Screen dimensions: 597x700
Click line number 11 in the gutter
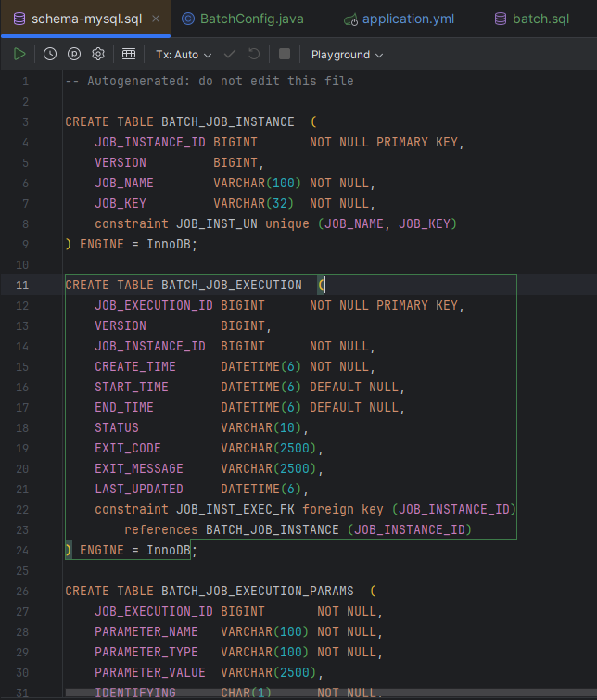(x=22, y=286)
